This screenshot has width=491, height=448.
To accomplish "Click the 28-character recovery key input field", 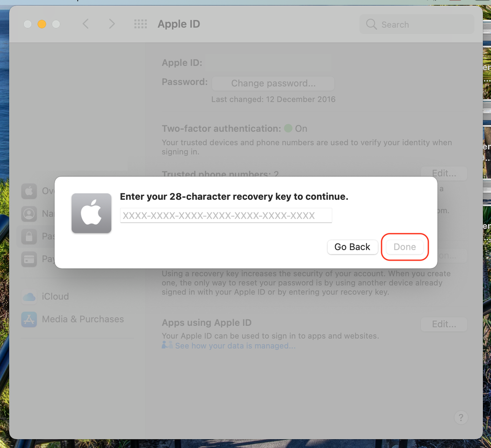I will tap(226, 215).
